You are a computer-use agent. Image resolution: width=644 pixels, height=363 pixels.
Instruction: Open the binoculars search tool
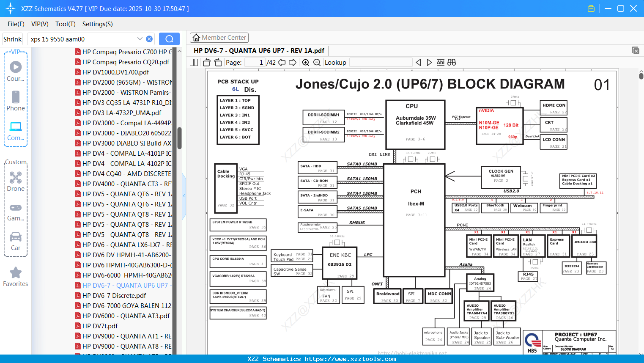452,62
